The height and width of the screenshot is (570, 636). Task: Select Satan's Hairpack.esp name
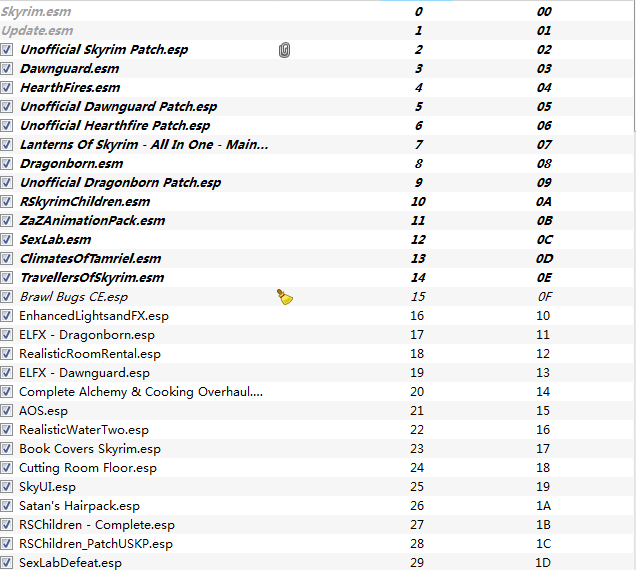click(x=79, y=506)
